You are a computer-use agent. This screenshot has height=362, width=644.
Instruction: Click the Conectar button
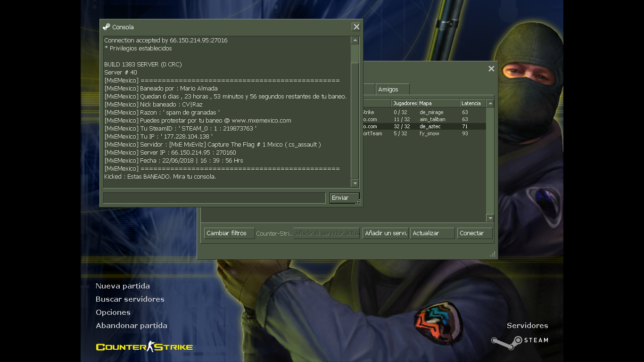tap(475, 233)
